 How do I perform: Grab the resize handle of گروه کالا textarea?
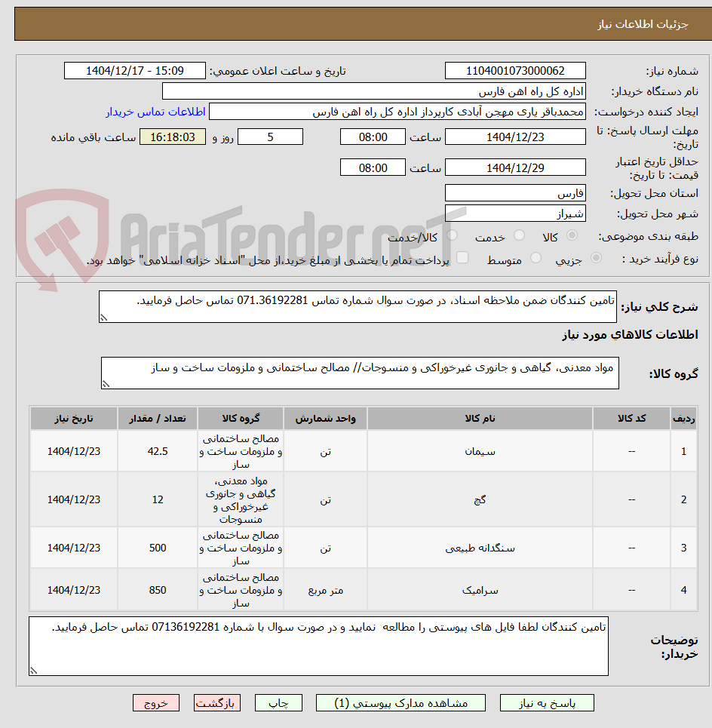pyautogui.click(x=106, y=385)
